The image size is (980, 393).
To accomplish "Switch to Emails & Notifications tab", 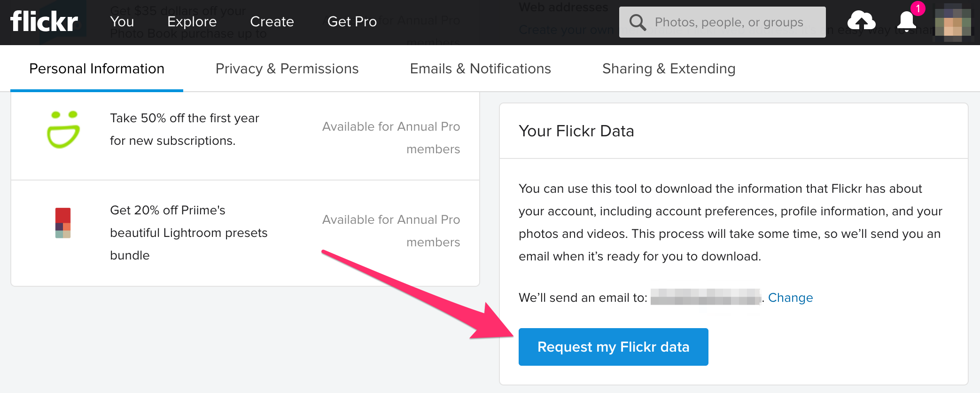I will coord(480,69).
